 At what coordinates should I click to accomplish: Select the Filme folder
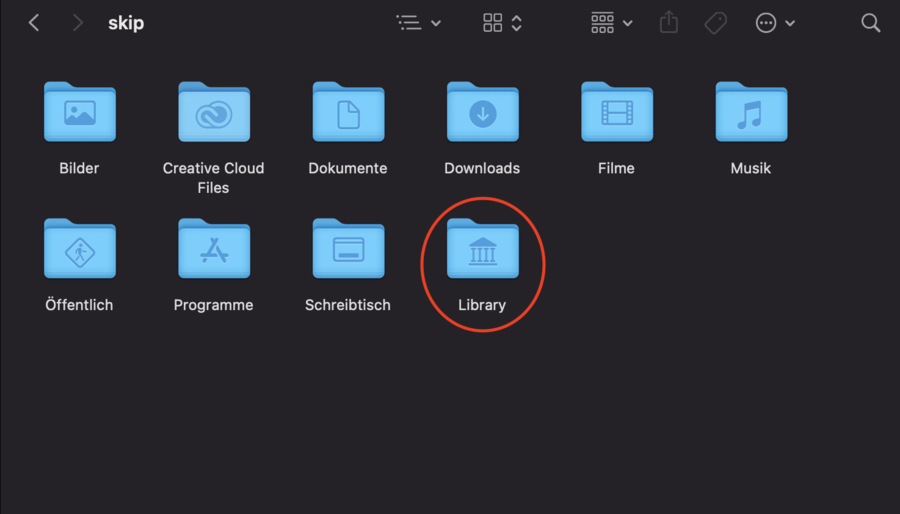(x=616, y=113)
